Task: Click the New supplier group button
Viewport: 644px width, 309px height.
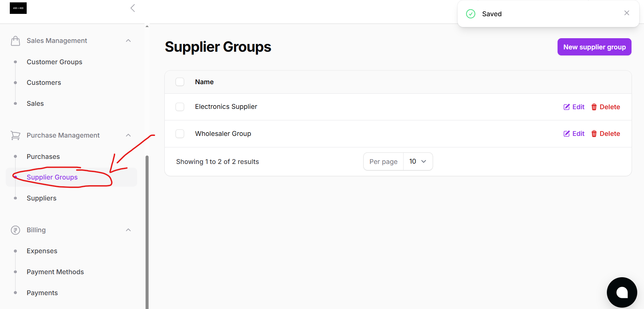Action: (594, 47)
